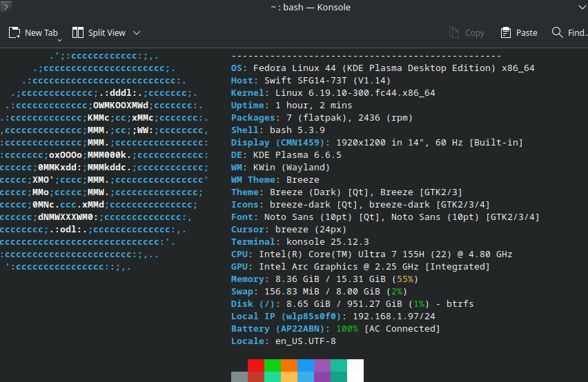This screenshot has height=382, width=588.
Task: Click the gray color block in palette
Action: 239,376
